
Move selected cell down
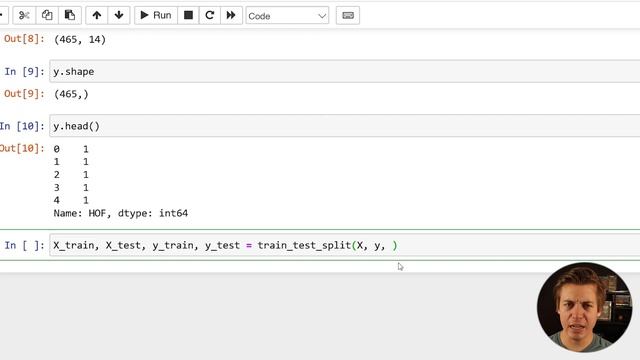119,16
